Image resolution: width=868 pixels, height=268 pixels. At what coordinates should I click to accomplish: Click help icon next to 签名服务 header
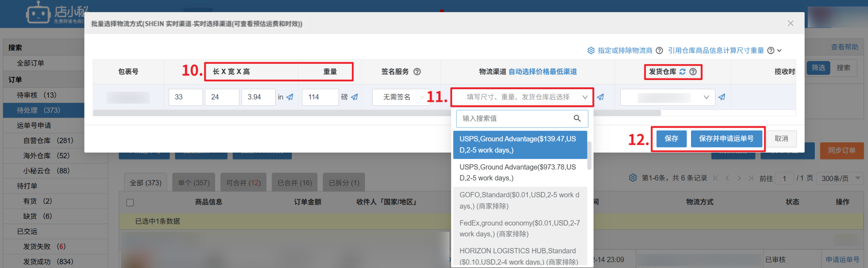coord(417,72)
